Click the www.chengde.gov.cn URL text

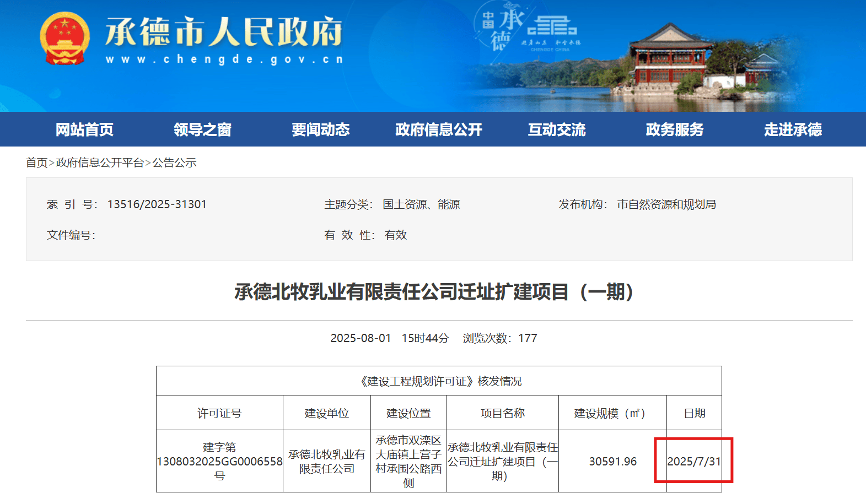click(x=224, y=59)
